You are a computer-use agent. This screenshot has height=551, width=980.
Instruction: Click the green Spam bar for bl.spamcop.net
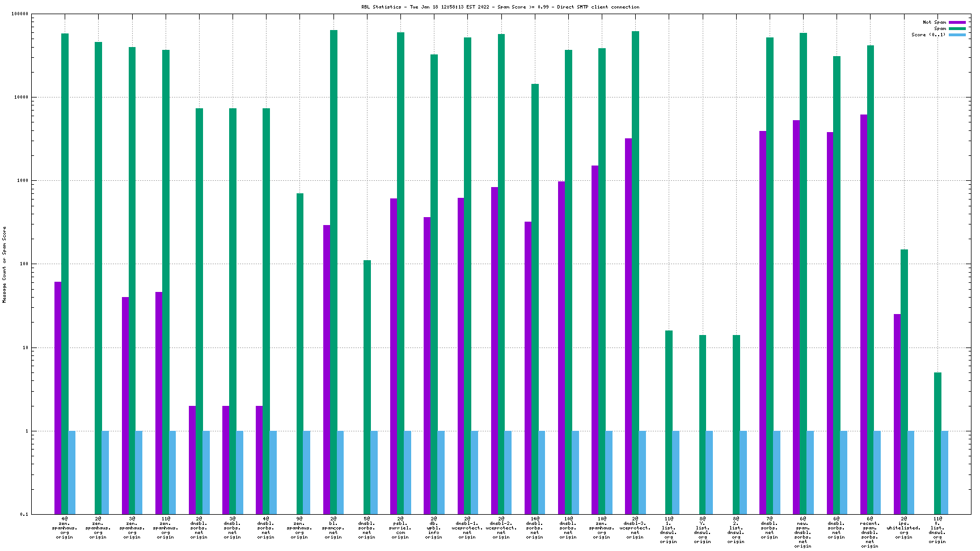tap(333, 272)
